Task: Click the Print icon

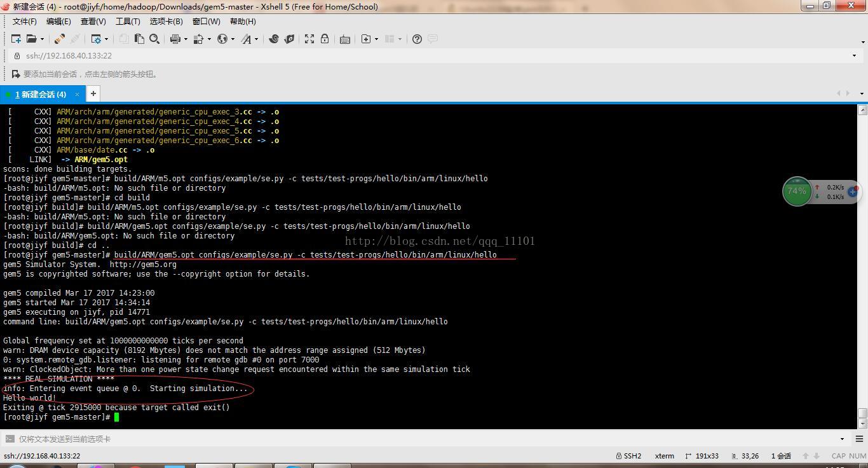Action: coord(175,39)
